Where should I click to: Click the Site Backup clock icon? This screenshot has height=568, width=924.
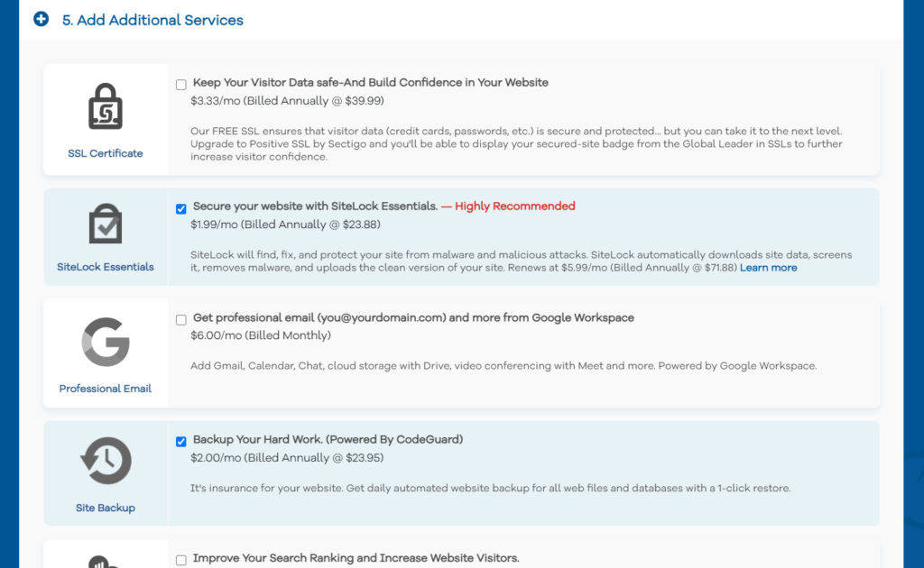(x=106, y=461)
